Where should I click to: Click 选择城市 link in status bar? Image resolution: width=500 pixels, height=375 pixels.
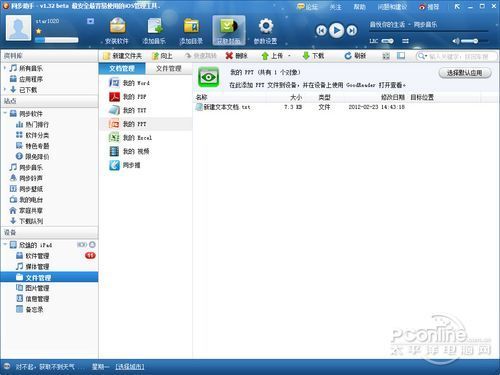tap(130, 367)
